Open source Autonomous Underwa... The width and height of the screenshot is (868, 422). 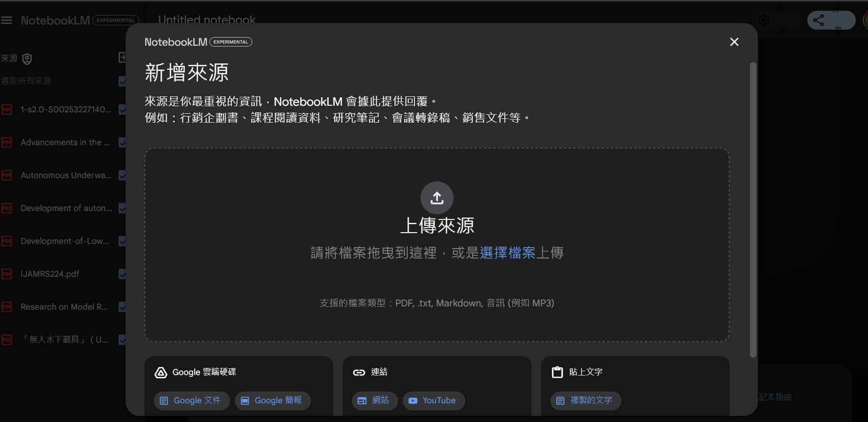coord(66,175)
